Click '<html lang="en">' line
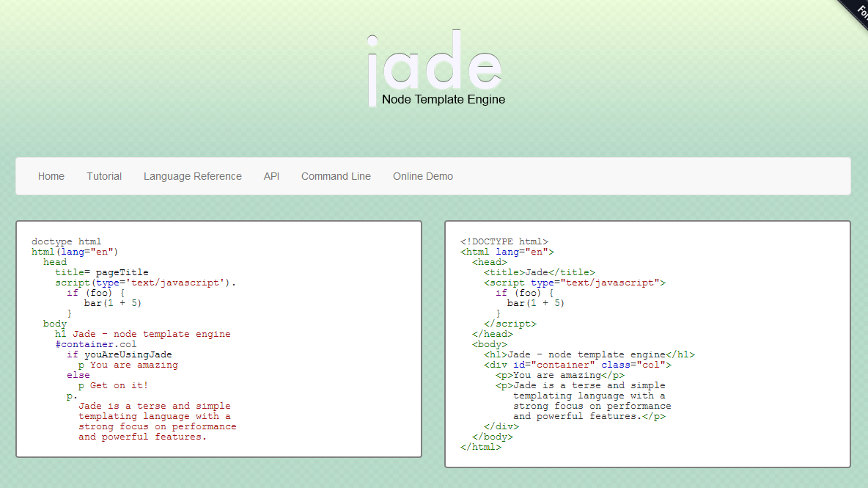The image size is (868, 488). [507, 252]
